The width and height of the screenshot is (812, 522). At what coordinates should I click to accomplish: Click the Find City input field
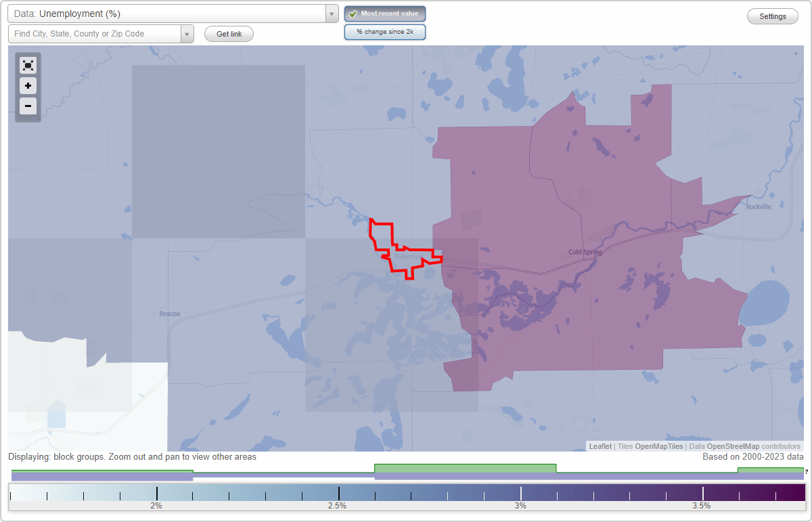pyautogui.click(x=95, y=33)
